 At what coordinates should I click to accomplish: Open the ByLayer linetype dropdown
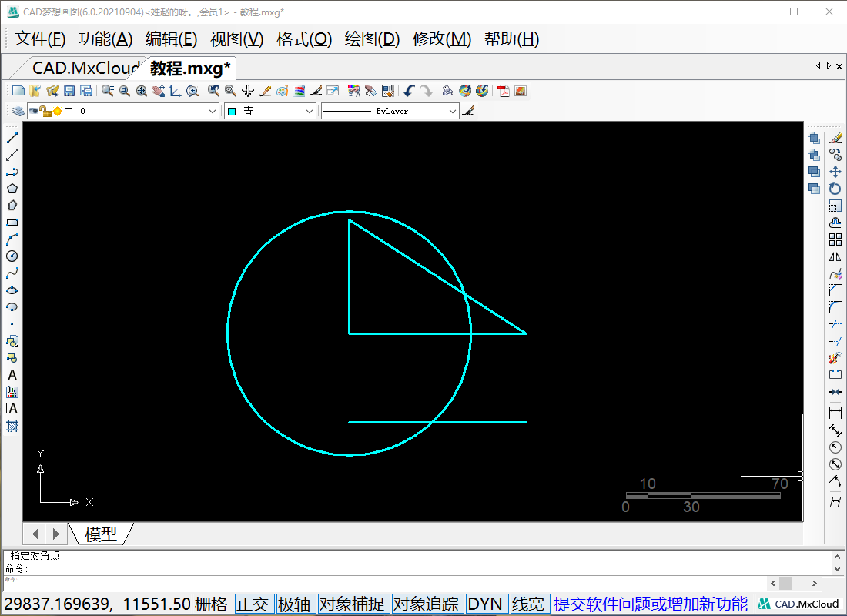coord(390,112)
